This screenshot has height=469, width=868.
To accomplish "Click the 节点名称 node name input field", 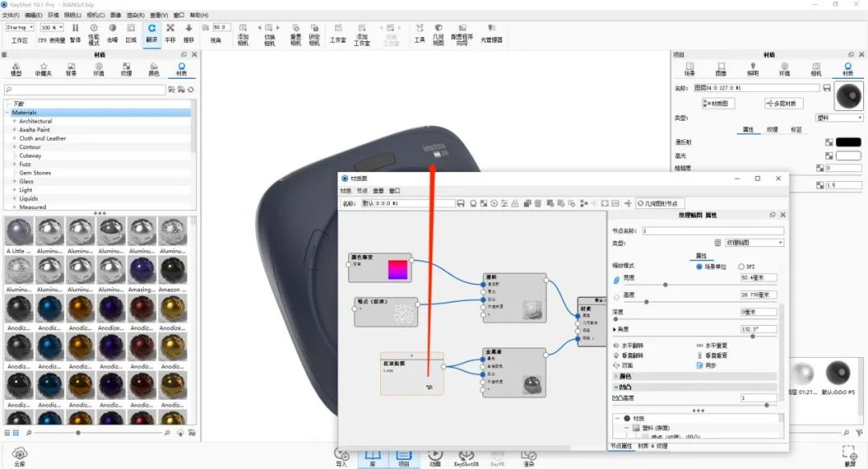I will click(x=713, y=231).
